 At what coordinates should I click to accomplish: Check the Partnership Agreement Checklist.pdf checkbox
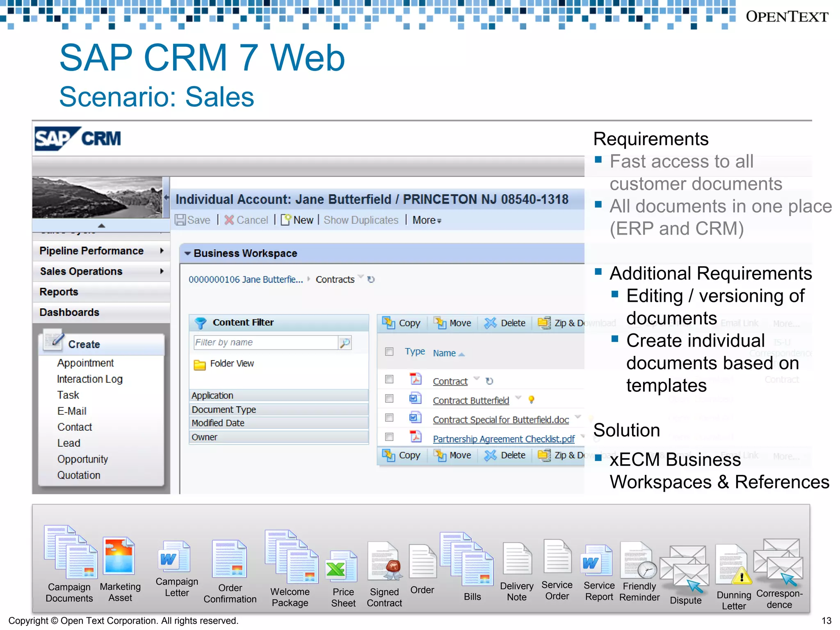click(x=389, y=437)
